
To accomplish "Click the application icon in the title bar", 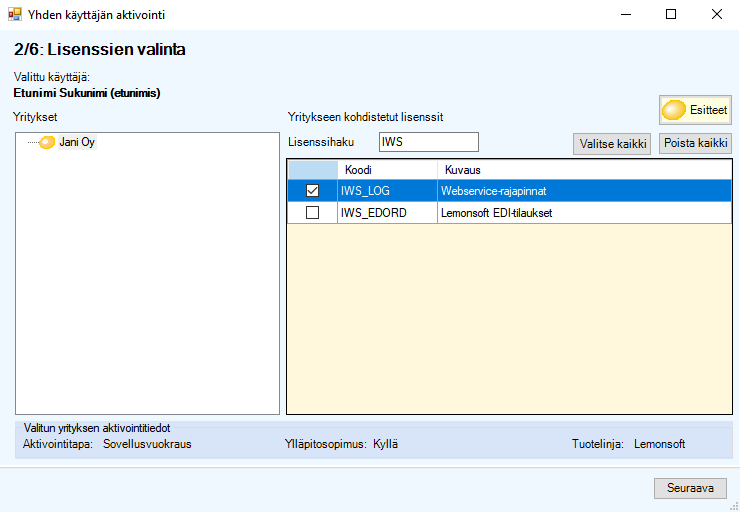I will 14,15.
